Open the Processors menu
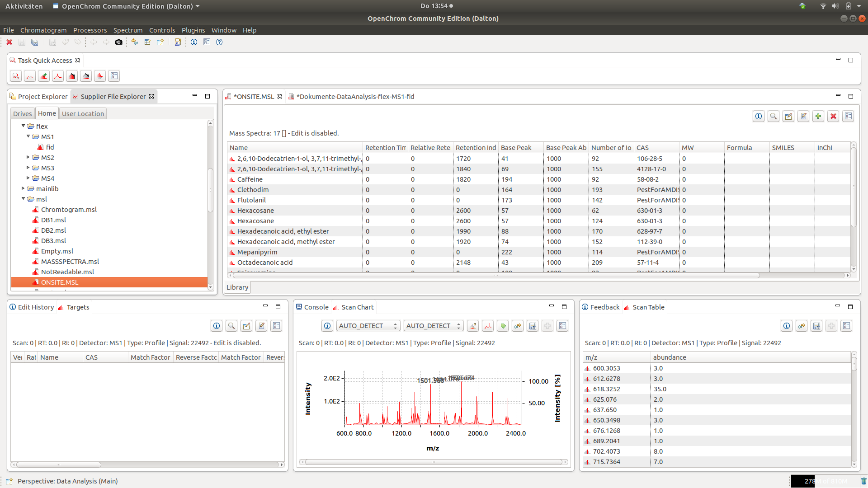 [x=90, y=30]
